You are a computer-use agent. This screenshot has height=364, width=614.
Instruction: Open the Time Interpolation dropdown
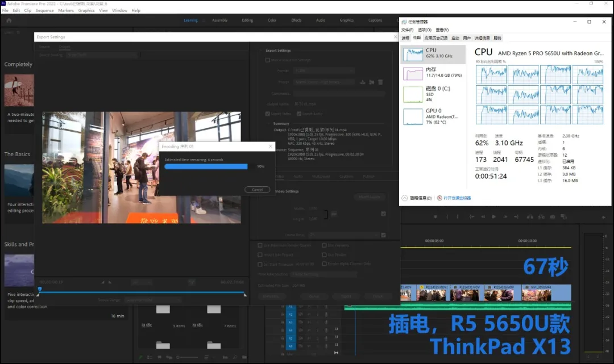tap(324, 274)
